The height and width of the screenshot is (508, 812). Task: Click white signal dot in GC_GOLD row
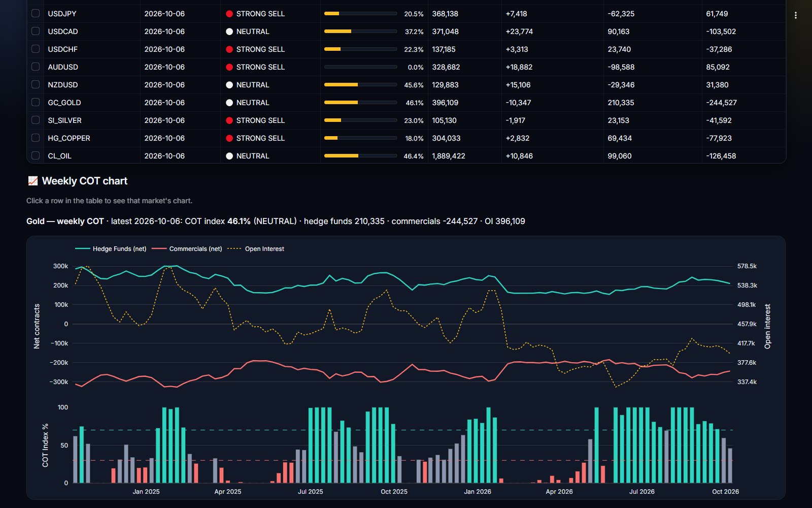[229, 103]
